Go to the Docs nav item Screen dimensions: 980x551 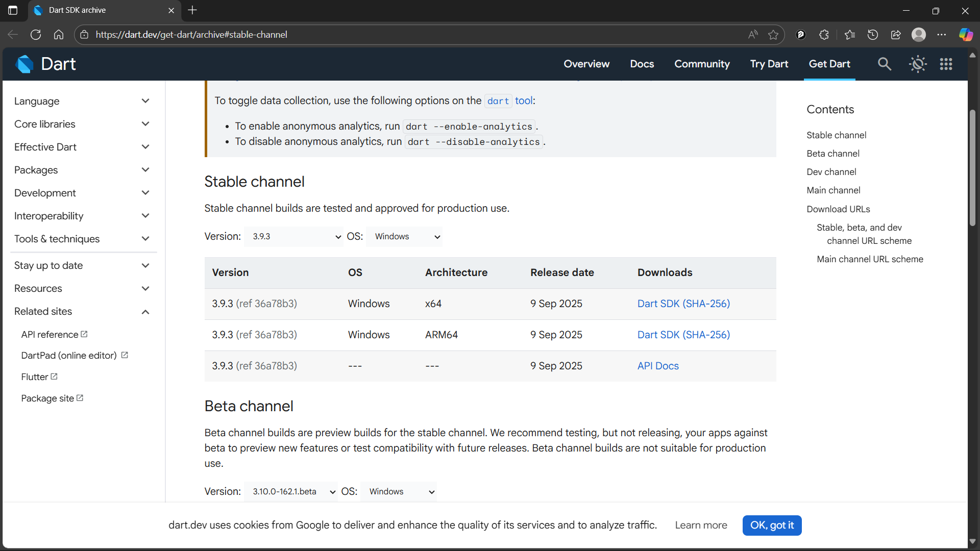point(642,64)
